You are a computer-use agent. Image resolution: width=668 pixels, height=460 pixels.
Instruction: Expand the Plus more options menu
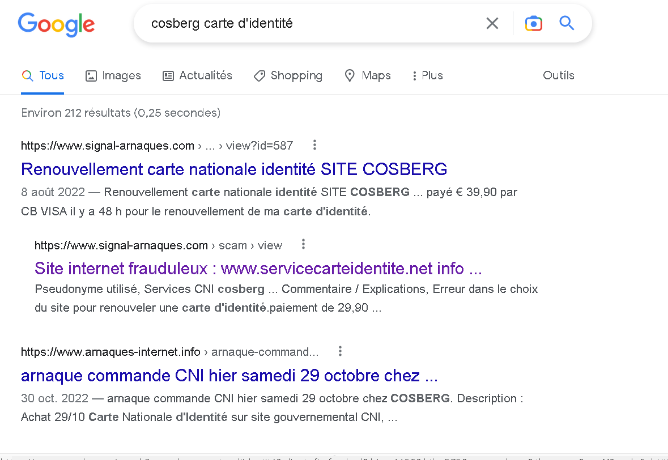click(x=427, y=76)
